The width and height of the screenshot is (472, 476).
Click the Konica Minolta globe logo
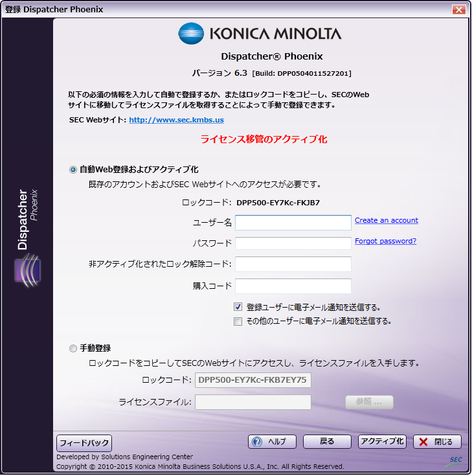coord(191,34)
